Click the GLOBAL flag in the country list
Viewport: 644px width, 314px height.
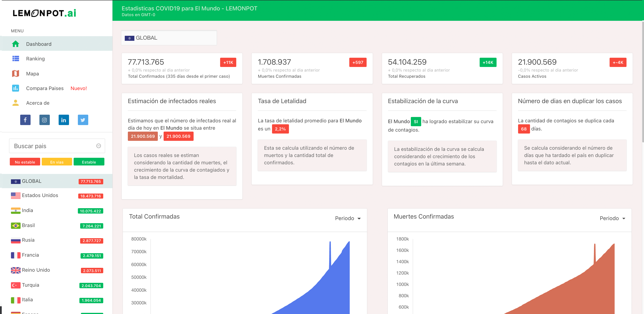16,181
